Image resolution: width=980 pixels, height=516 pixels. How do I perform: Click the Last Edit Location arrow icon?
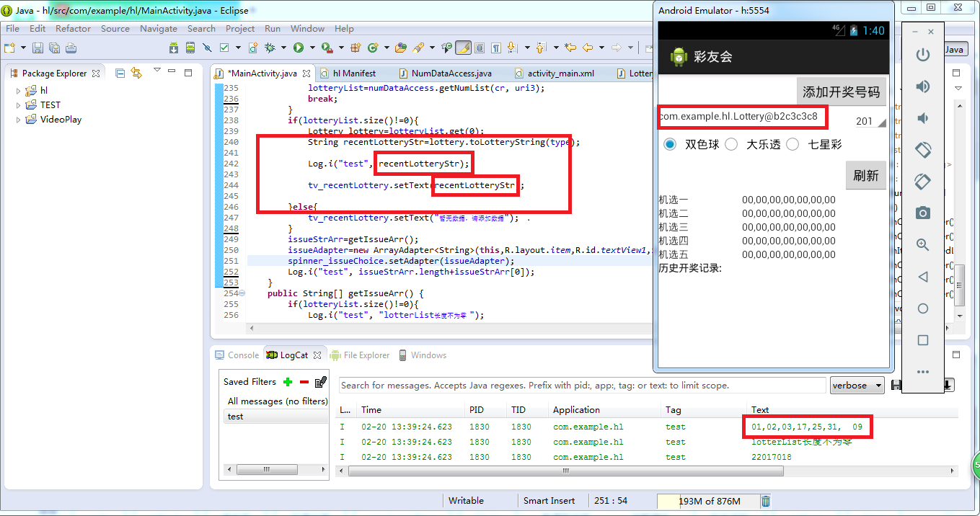tap(571, 48)
